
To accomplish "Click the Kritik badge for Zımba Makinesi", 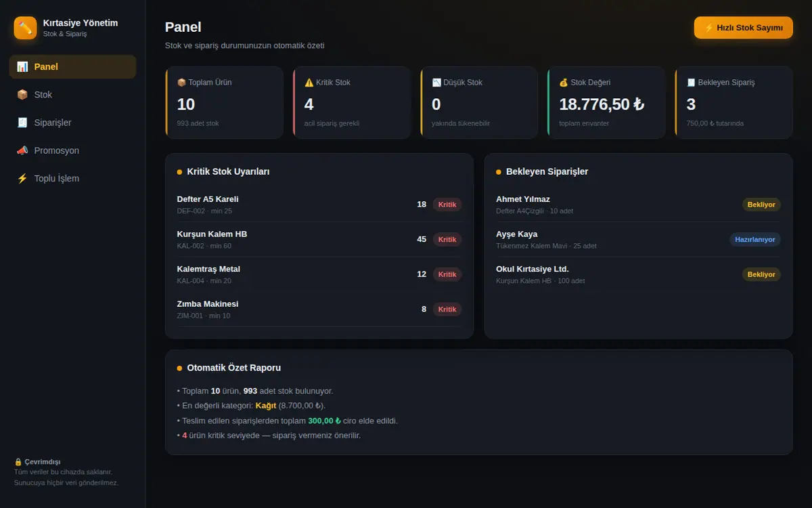I will point(447,310).
